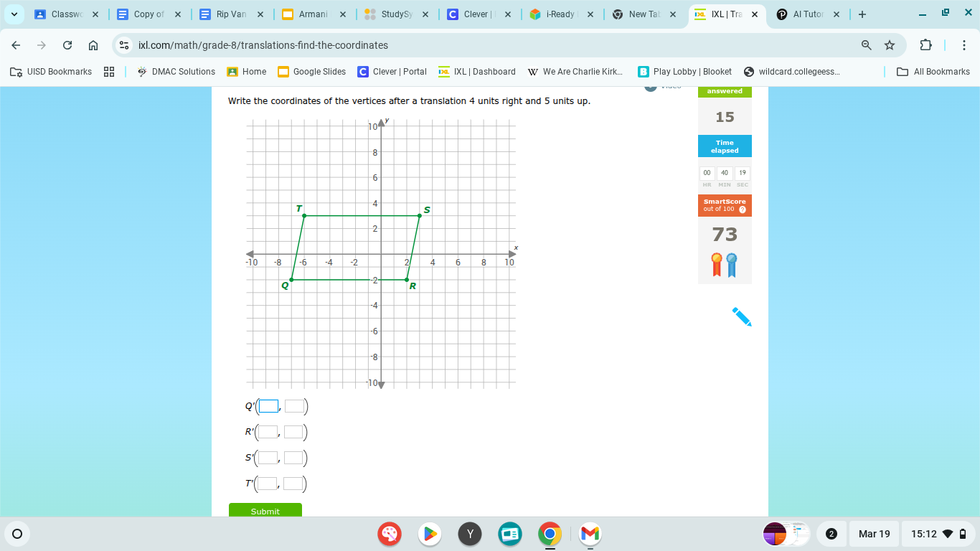980x551 pixels.
Task: Click the gold award ribbon icon
Action: pyautogui.click(x=716, y=262)
